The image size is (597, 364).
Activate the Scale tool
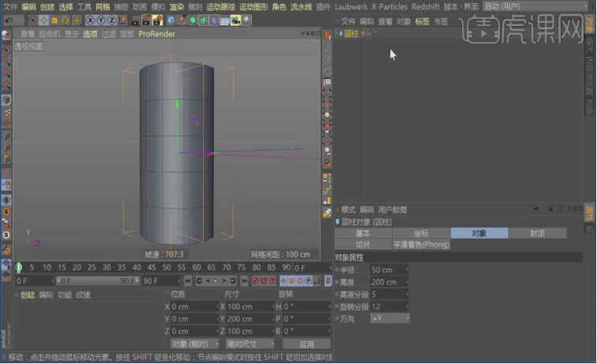click(x=54, y=21)
